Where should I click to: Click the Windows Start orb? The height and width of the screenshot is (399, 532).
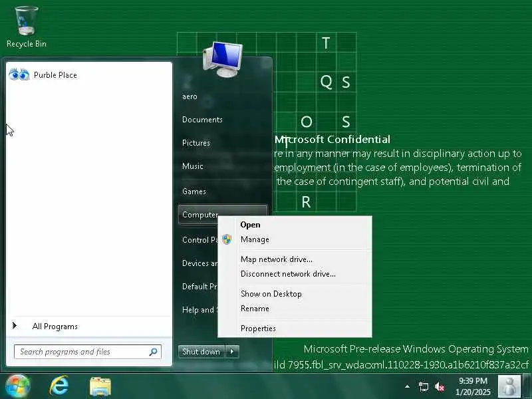point(18,386)
